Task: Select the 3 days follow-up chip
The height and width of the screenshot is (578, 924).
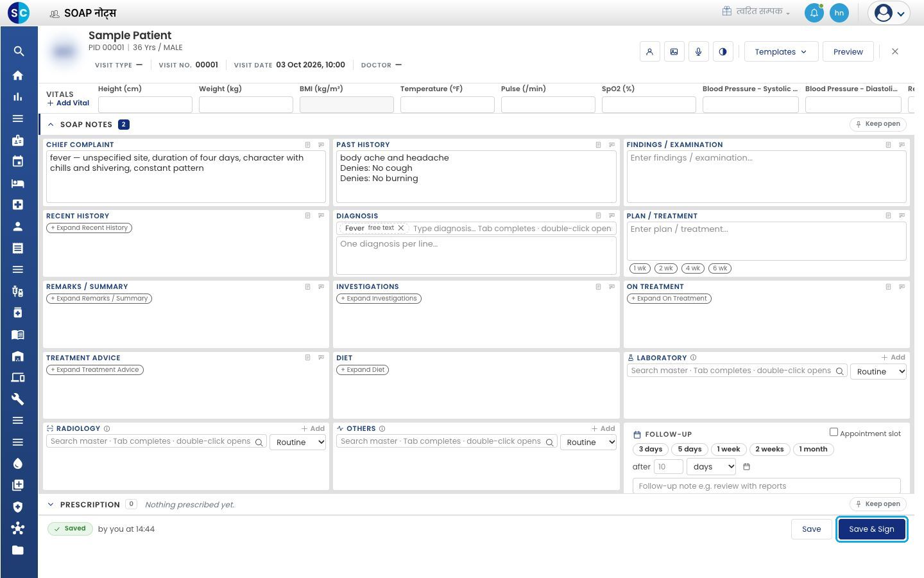Action: pos(651,450)
